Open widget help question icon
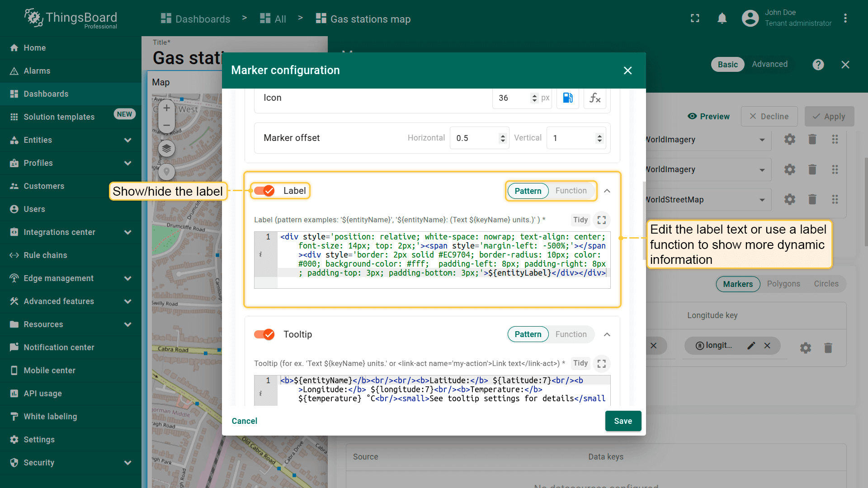This screenshot has height=488, width=868. (x=818, y=65)
